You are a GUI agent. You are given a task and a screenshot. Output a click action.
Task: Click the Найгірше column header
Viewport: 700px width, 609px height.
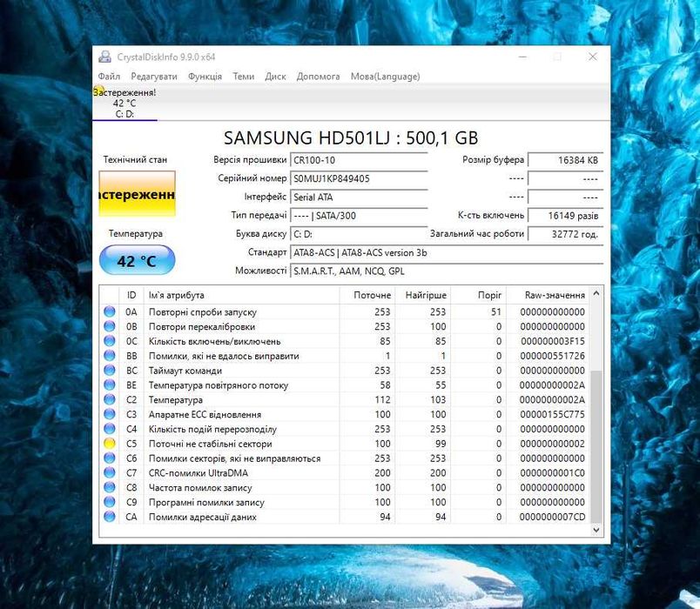point(423,295)
